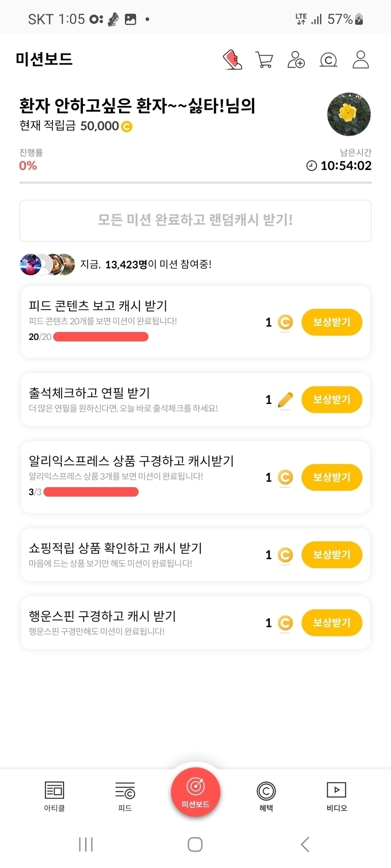The height and width of the screenshot is (868, 391).
Task: Go to the 혜택 tab
Action: tap(266, 796)
